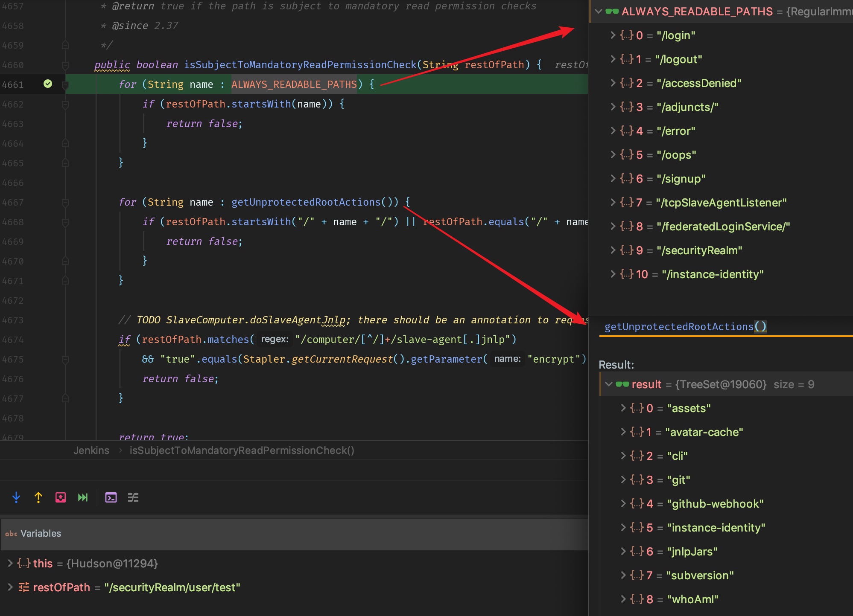Select the "jnlpJars" result row
Viewport: 853px width, 616px height.
coord(726,551)
